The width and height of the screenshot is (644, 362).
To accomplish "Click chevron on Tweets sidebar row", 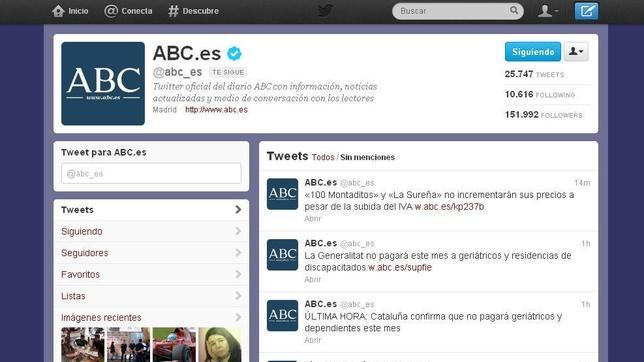I will tap(238, 210).
